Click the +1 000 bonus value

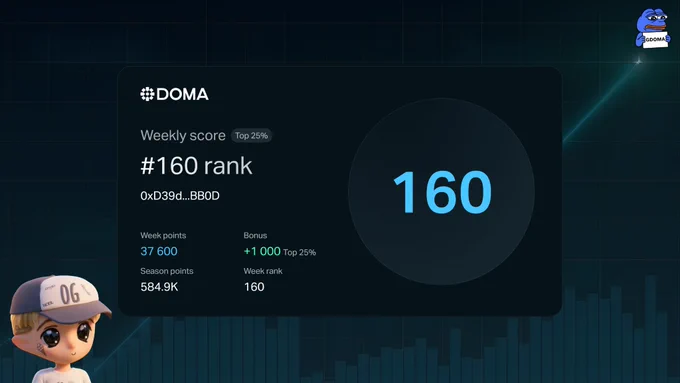262,252
